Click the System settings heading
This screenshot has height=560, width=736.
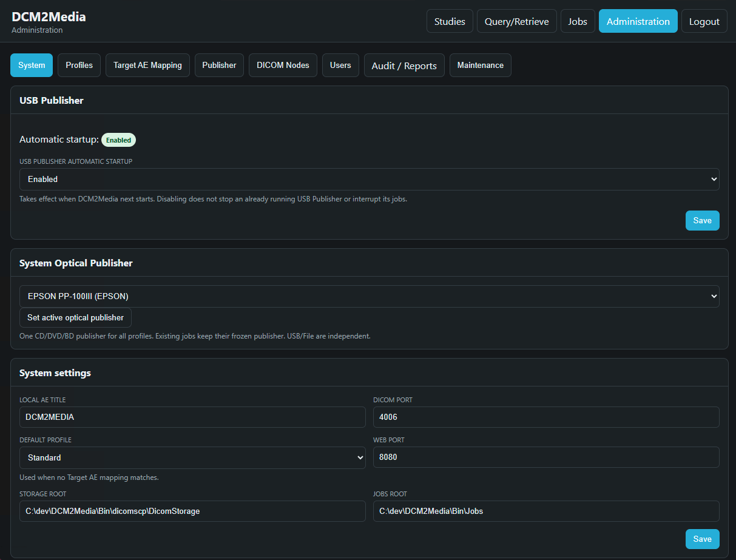coord(55,373)
